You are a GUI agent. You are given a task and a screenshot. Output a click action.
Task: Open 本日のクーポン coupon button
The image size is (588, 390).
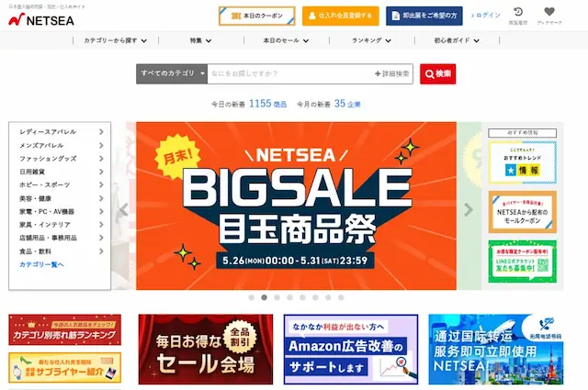[257, 16]
